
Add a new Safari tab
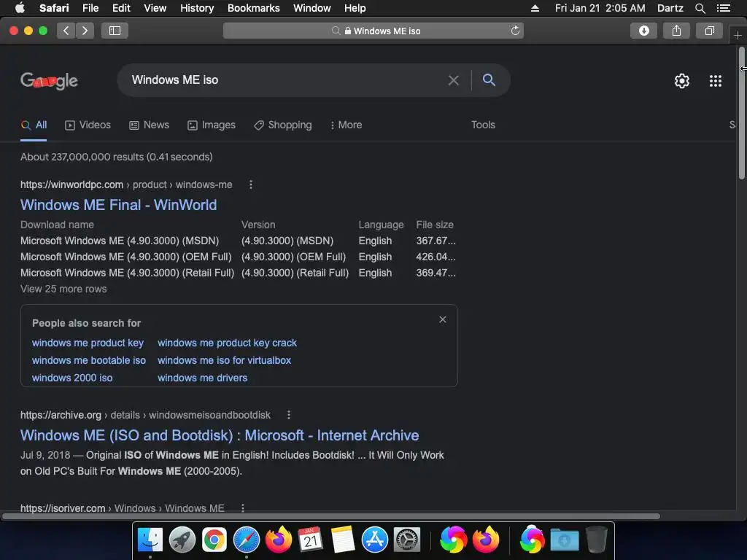(738, 35)
